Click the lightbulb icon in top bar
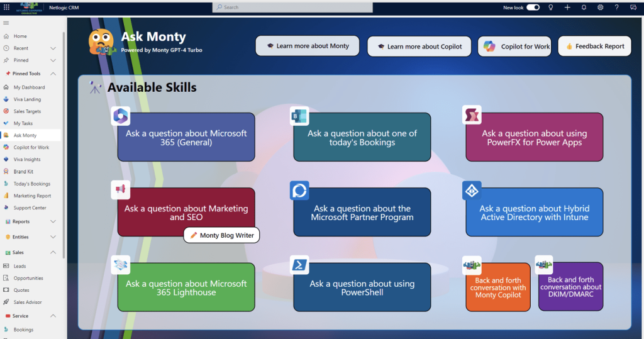 click(x=551, y=8)
